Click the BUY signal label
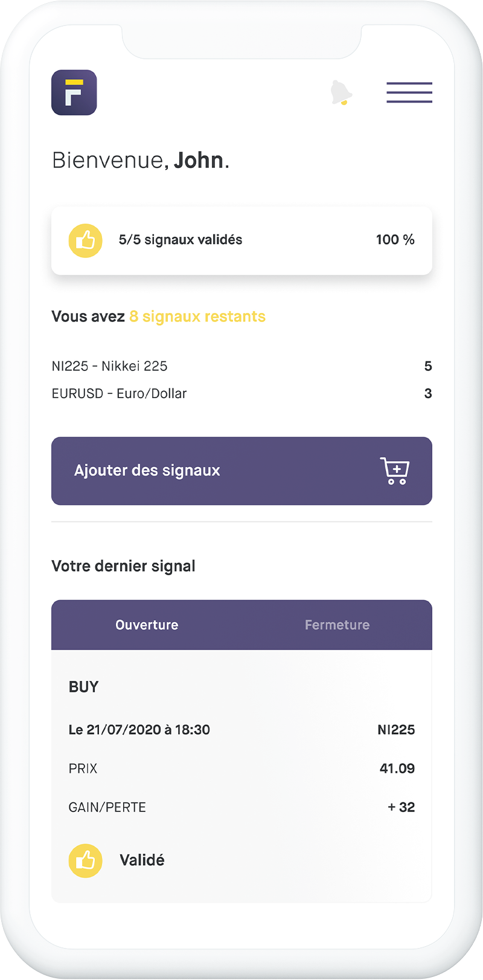483x980 pixels. pos(83,686)
